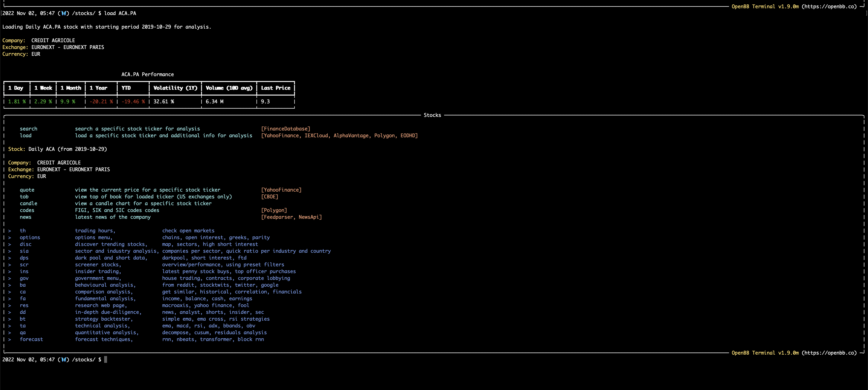Viewport: 868px width, 390px height.
Task: Expand the fa fundamental analysis menu
Action: pos(23,299)
